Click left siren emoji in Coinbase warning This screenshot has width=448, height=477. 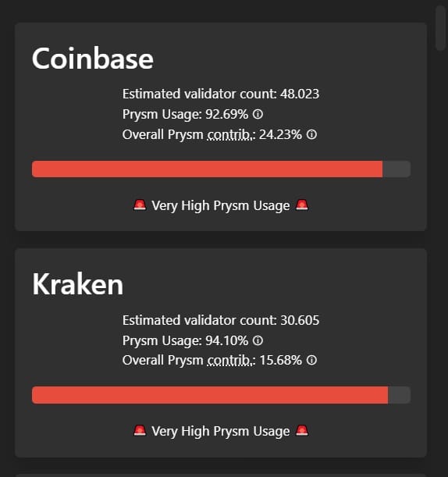click(140, 205)
